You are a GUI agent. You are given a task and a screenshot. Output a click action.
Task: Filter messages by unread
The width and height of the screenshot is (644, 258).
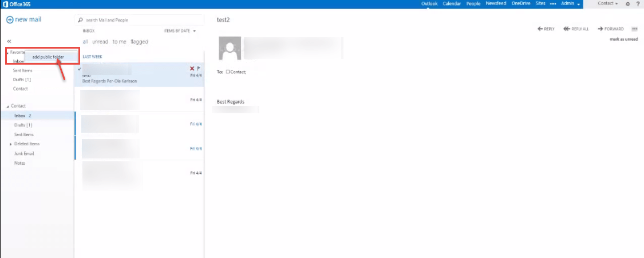point(100,41)
